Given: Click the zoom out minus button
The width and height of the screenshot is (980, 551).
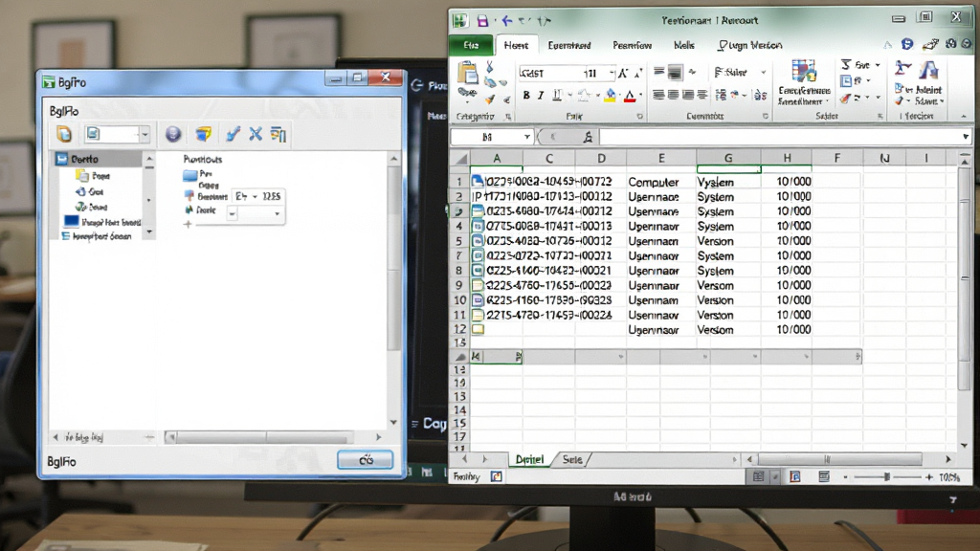Looking at the screenshot, I should point(846,477).
